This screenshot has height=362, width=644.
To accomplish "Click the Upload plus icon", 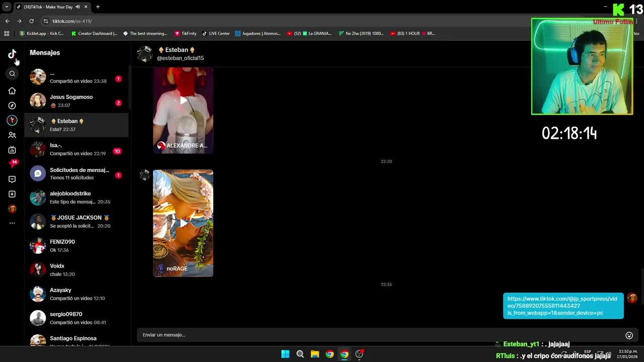I will [12, 194].
